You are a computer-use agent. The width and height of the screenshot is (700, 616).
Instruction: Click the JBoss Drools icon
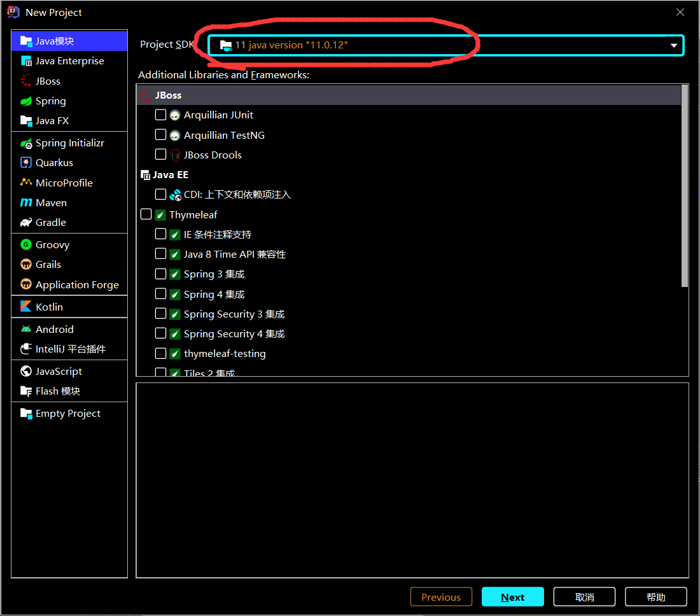pos(175,155)
